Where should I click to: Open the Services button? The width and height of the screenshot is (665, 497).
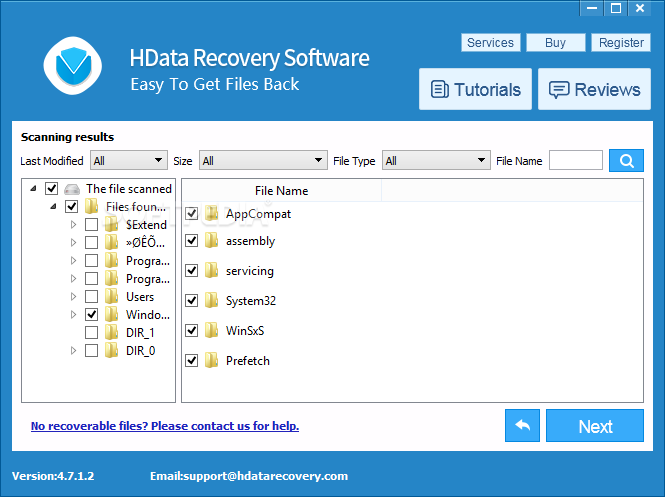click(491, 42)
